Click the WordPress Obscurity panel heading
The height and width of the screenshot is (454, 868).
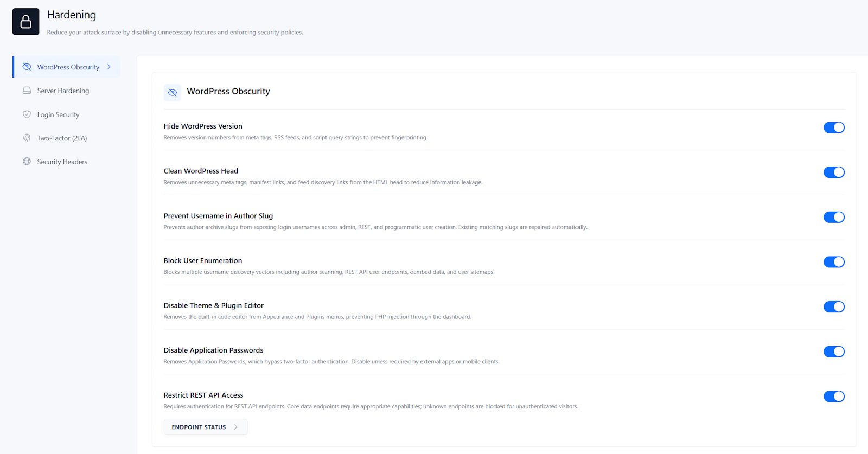click(228, 91)
